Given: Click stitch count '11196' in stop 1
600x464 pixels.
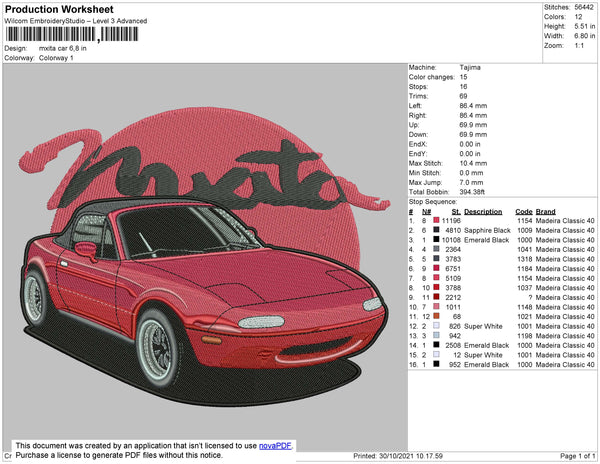Looking at the screenshot, I should (452, 221).
